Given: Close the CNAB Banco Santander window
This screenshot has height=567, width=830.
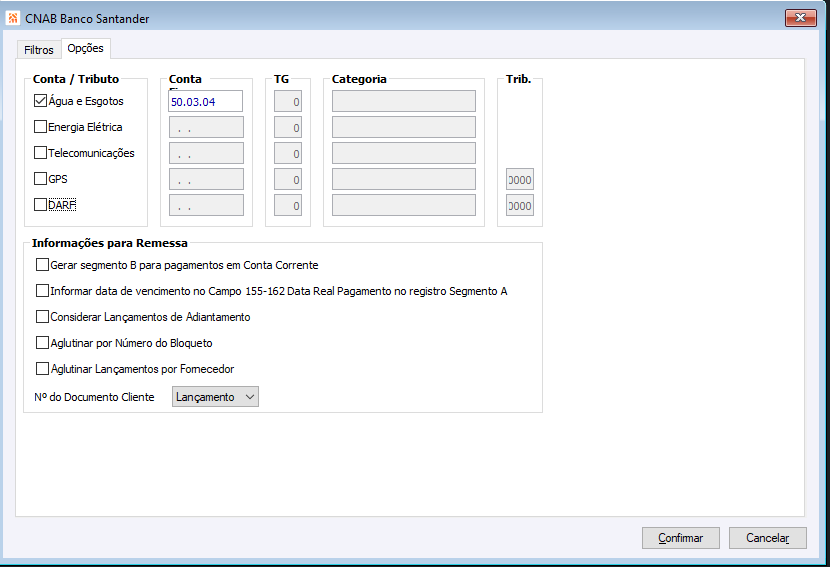Looking at the screenshot, I should click(800, 17).
